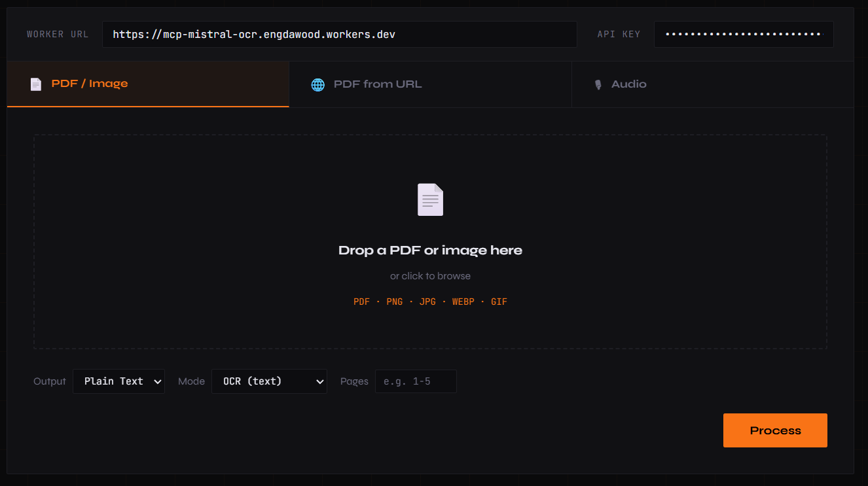Expand the Mode dropdown showing OCR (text)
This screenshot has width=868, height=486.
[x=269, y=381]
